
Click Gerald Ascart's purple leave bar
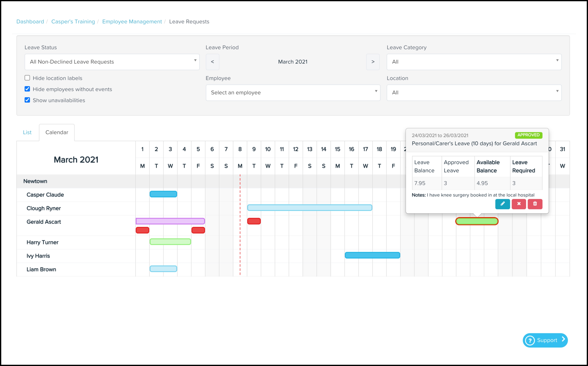click(x=170, y=221)
